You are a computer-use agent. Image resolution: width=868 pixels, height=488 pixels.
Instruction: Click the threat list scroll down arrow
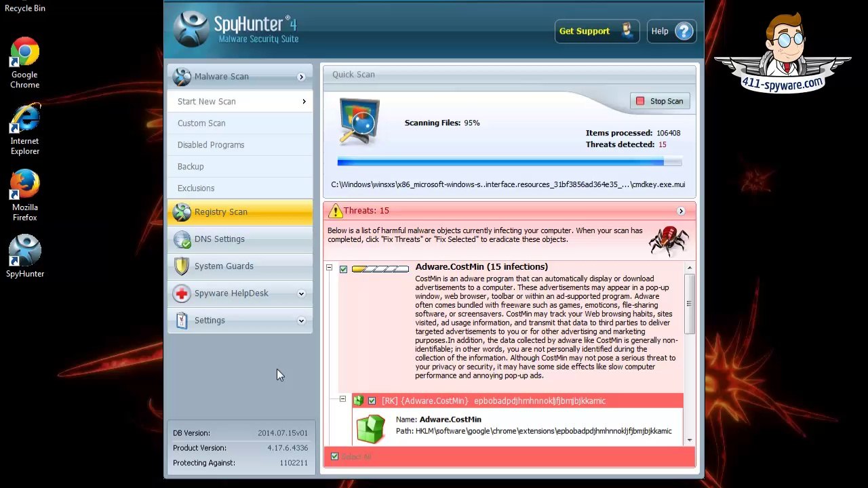tap(690, 440)
